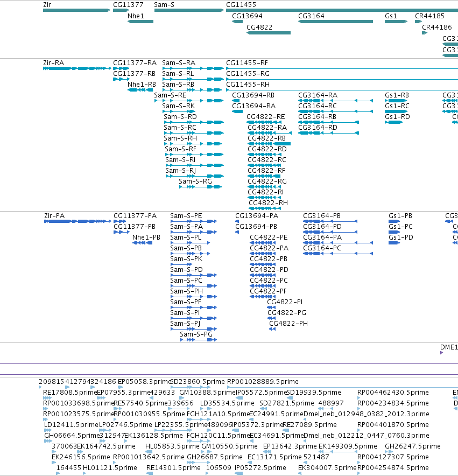Select transcript Gs1-RB
The width and height of the screenshot is (458, 476).
coord(397,95)
